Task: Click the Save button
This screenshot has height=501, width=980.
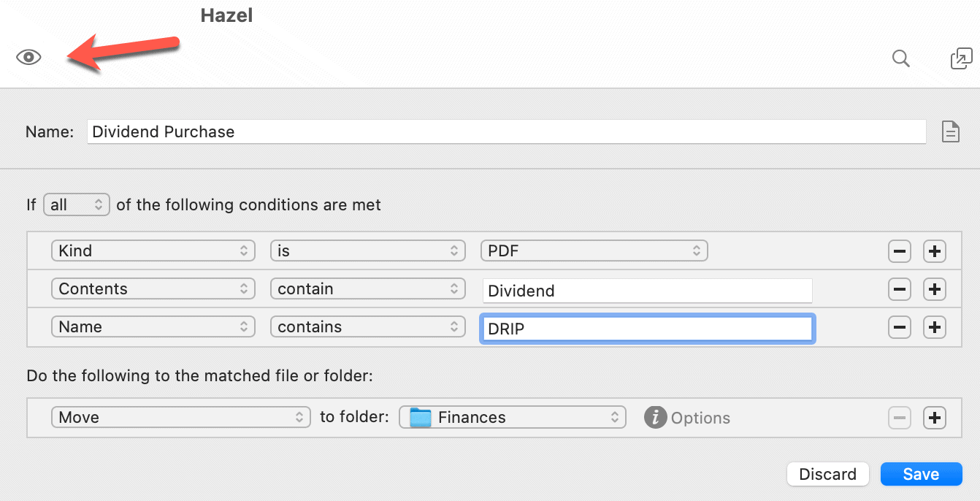Action: (x=921, y=474)
